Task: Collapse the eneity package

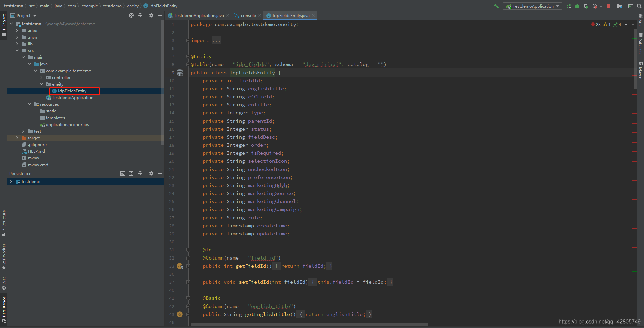Action: click(41, 84)
